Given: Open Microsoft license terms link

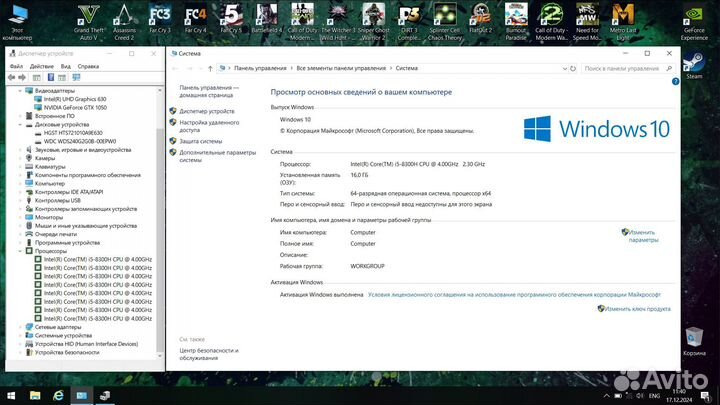Looking at the screenshot, I should click(x=514, y=295).
